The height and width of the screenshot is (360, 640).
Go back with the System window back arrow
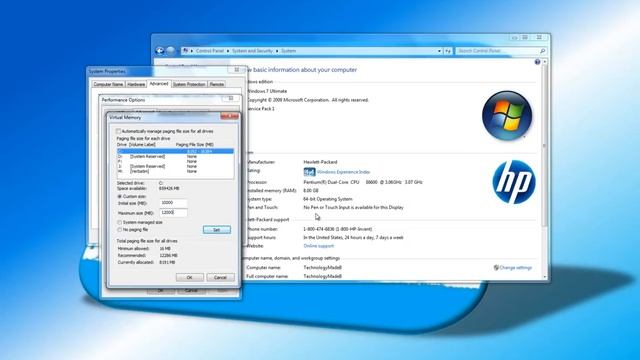[x=160, y=51]
